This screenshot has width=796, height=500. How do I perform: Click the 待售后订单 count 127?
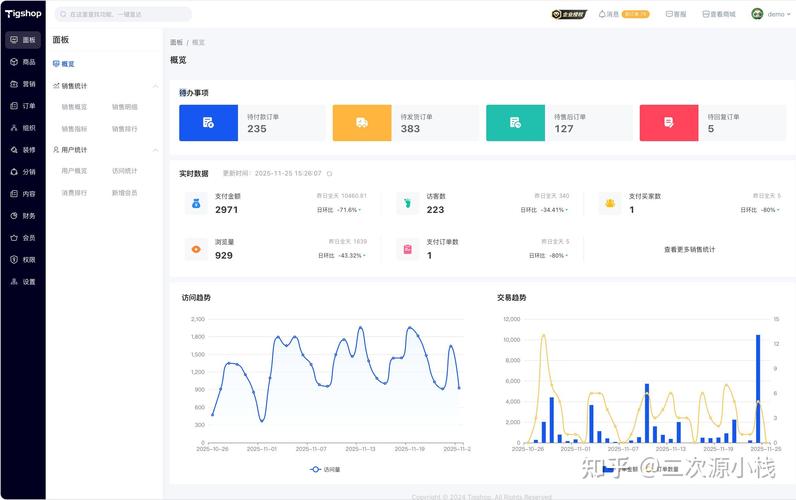coord(564,129)
